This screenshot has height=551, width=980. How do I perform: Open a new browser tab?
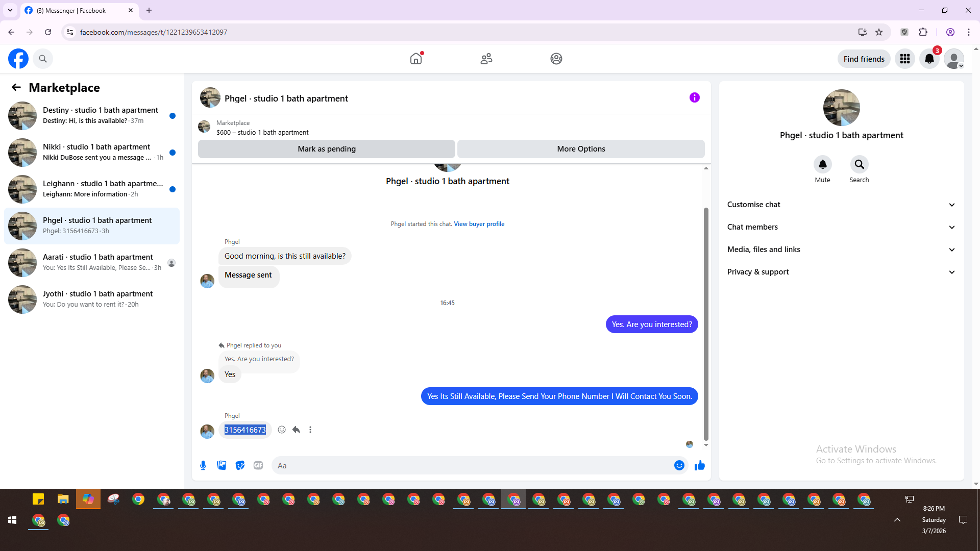149,10
